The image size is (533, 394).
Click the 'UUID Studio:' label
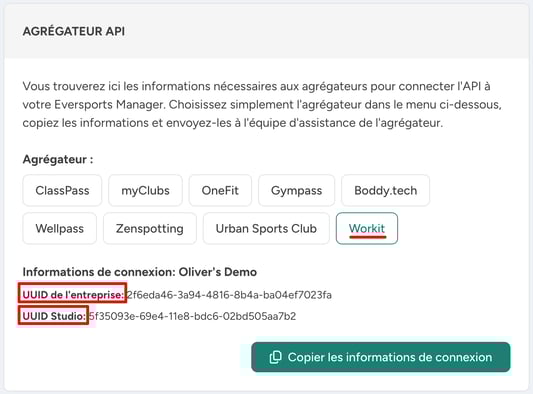[x=54, y=316]
